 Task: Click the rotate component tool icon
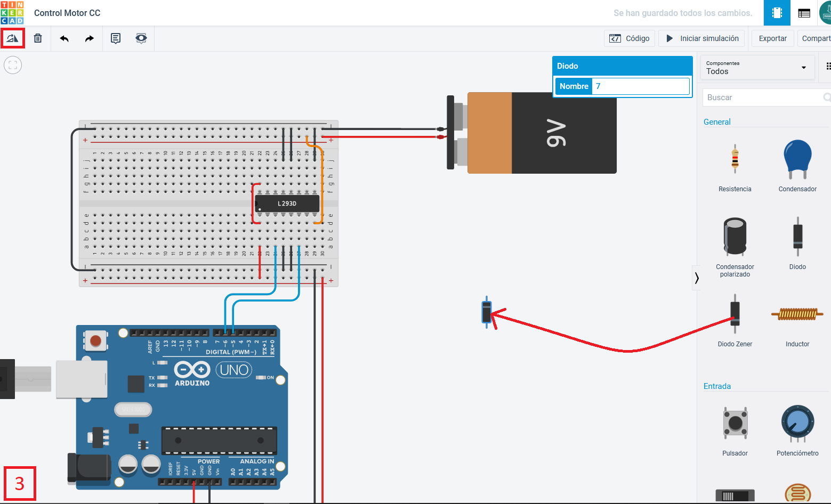[12, 38]
